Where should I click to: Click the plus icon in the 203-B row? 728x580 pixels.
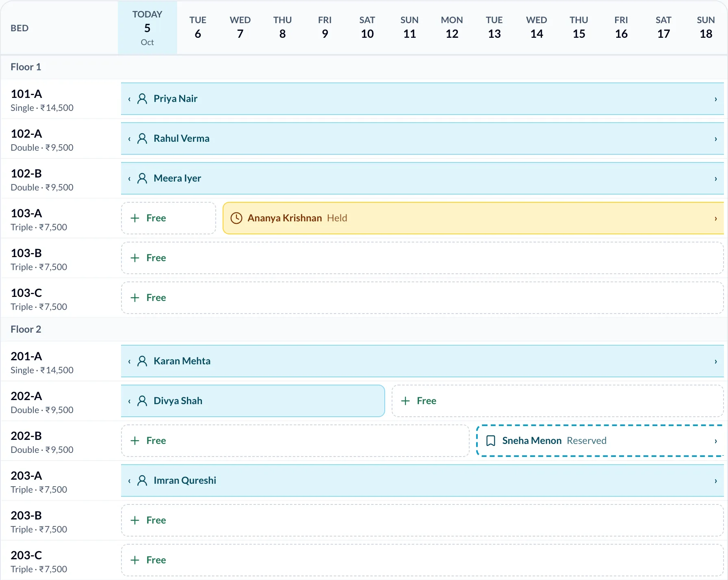click(135, 520)
